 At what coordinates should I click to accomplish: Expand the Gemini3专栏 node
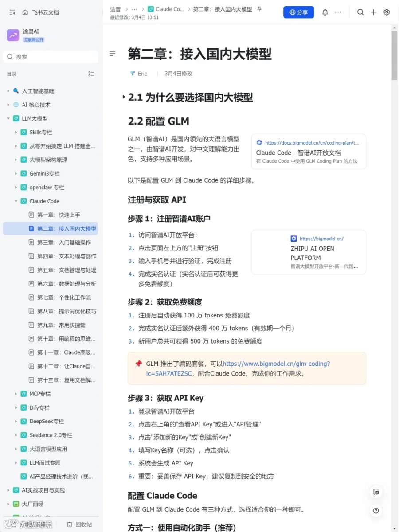[16, 173]
